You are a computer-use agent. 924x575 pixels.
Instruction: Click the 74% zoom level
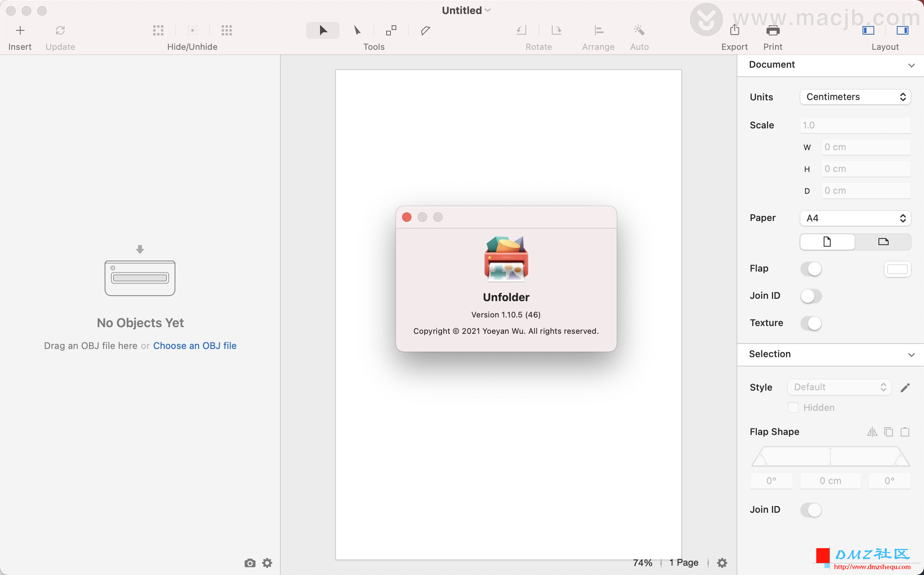click(642, 563)
